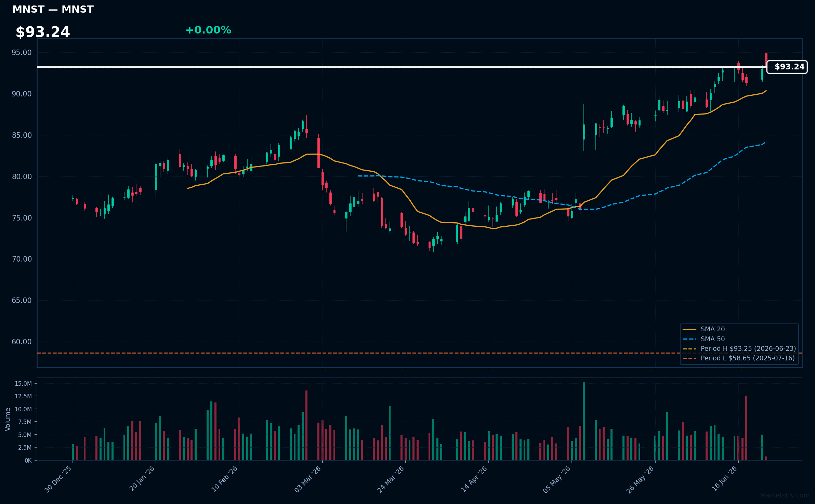Click the 65.00 price axis label

click(x=22, y=301)
